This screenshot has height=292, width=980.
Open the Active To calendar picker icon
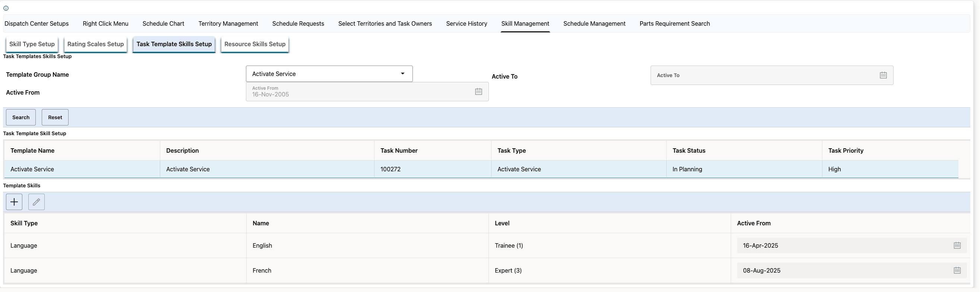coord(883,75)
